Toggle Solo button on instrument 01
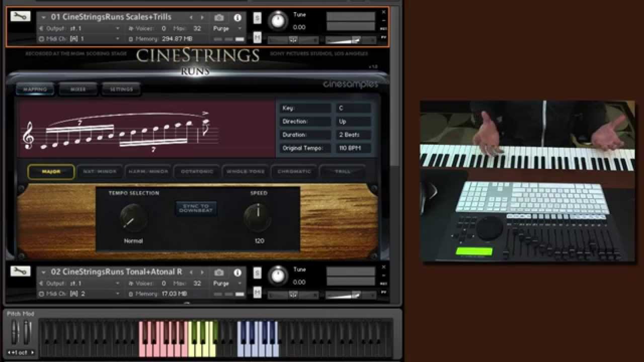The width and height of the screenshot is (644, 362). pos(257,18)
